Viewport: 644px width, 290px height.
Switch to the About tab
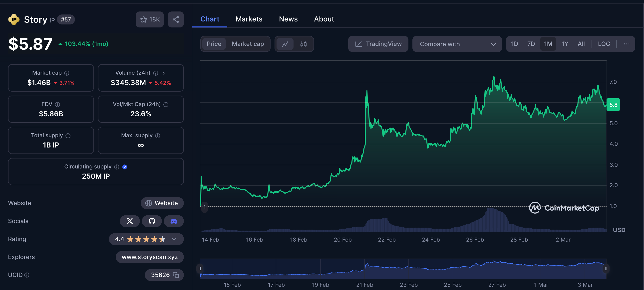click(324, 19)
